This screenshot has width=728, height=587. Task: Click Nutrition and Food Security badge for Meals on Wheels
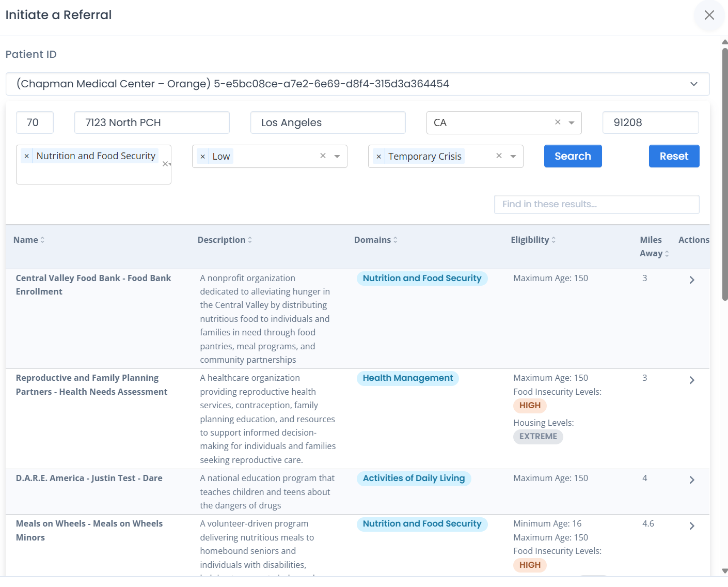(422, 524)
